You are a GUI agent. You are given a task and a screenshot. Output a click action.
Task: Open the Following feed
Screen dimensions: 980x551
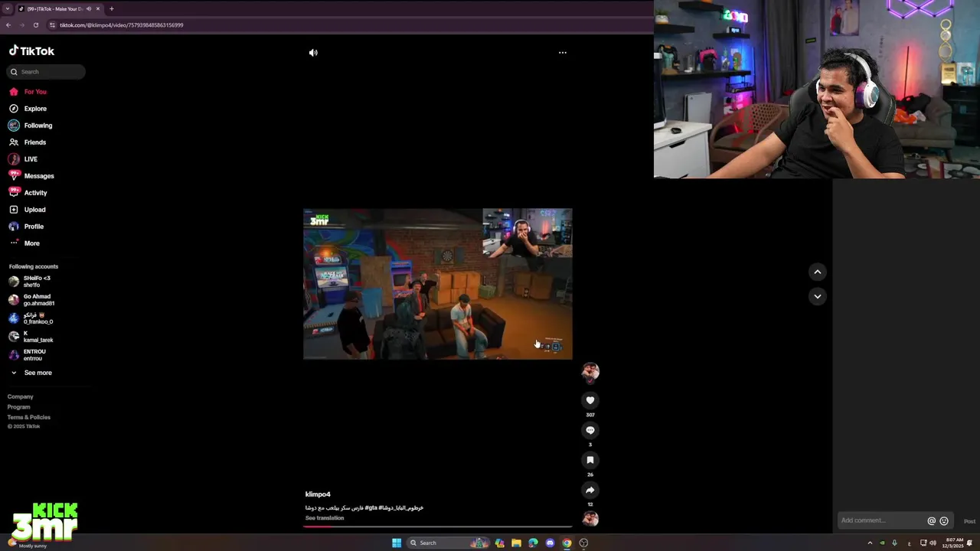point(31,126)
